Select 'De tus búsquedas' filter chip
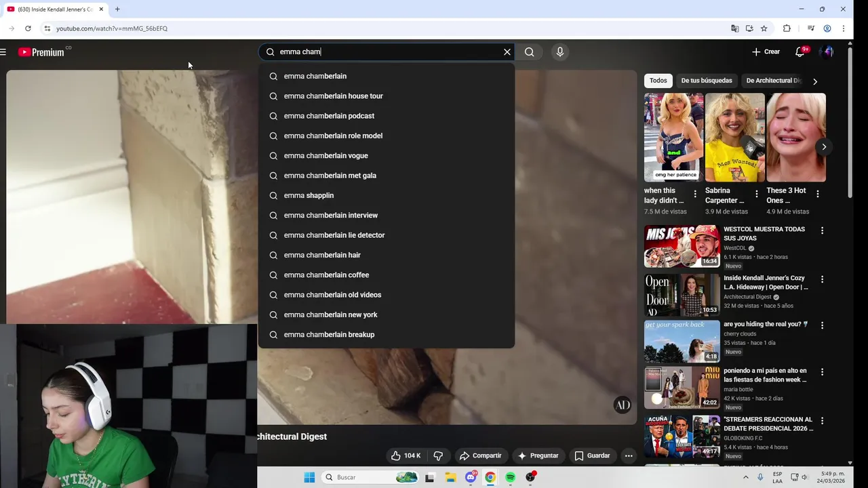This screenshot has height=488, width=868. tap(707, 81)
